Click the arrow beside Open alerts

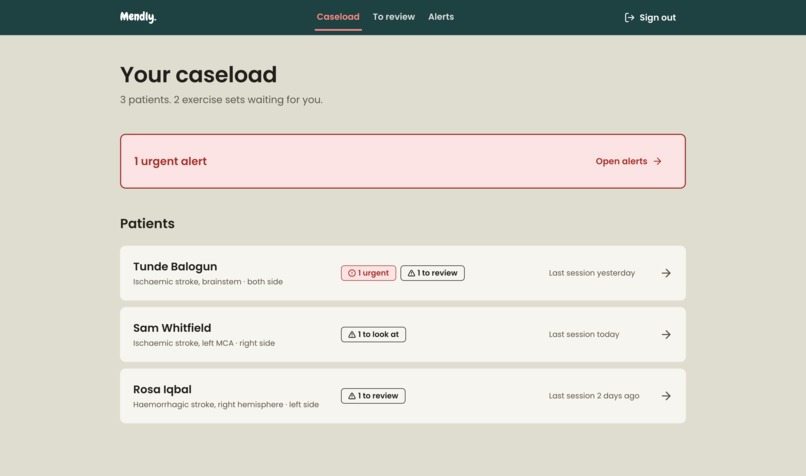[x=657, y=161]
